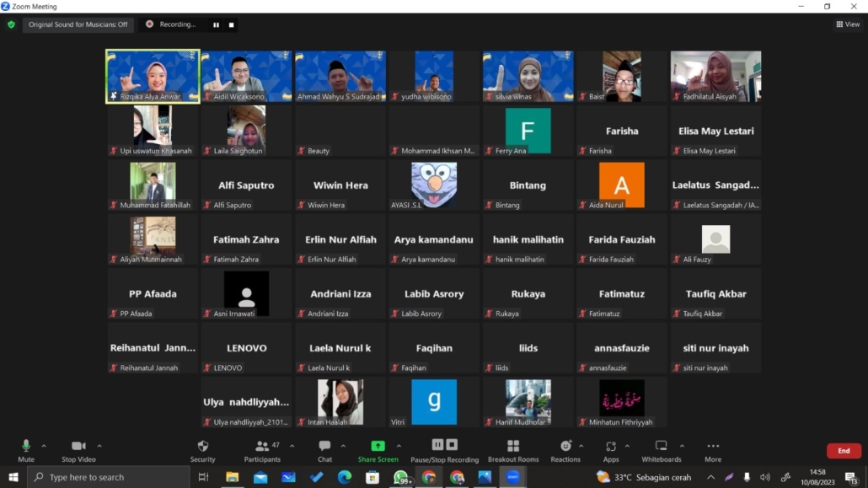The image size is (868, 488).
Task: Open the More options menu
Action: tap(713, 450)
